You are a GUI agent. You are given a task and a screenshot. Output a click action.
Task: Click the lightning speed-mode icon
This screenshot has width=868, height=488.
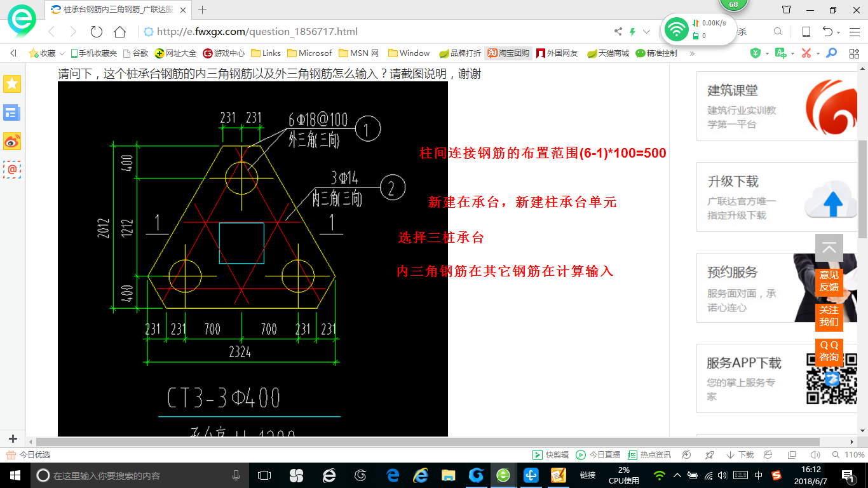tap(633, 32)
